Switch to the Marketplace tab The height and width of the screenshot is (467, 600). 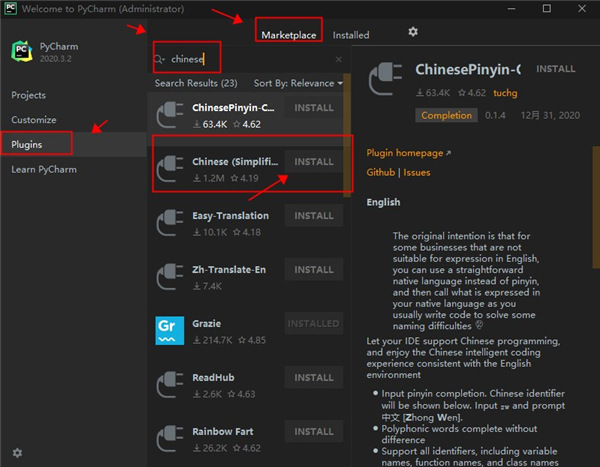[288, 35]
